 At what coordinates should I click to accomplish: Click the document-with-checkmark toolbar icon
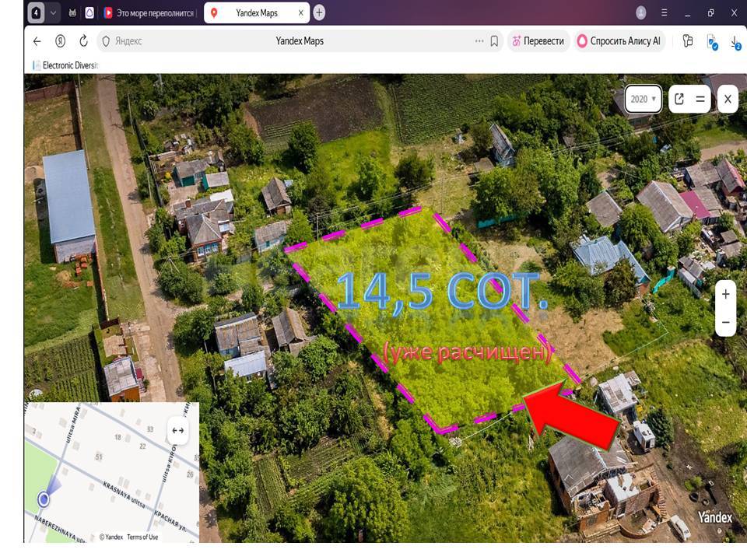(712, 42)
